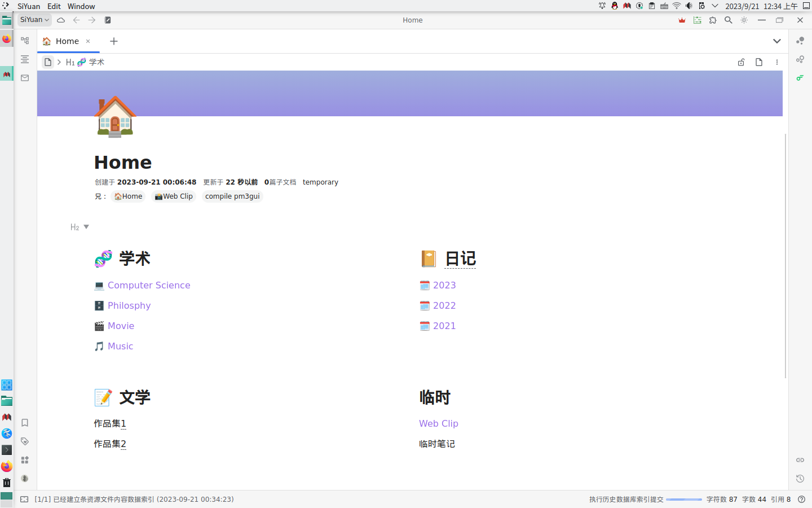Open the Edit menu

point(54,6)
